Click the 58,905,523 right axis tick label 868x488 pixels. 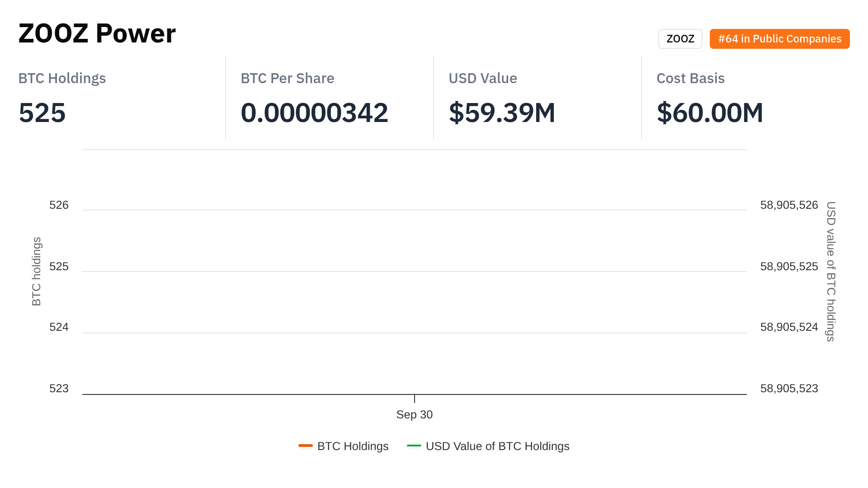click(x=789, y=389)
